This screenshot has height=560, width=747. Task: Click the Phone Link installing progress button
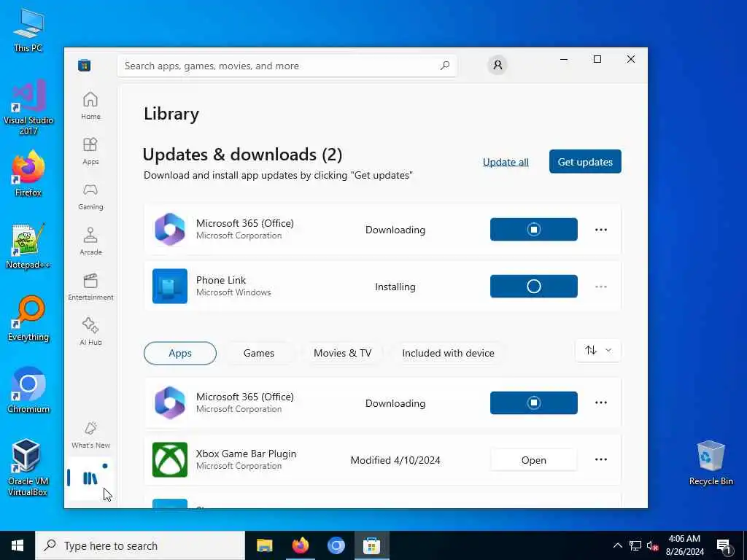(533, 286)
